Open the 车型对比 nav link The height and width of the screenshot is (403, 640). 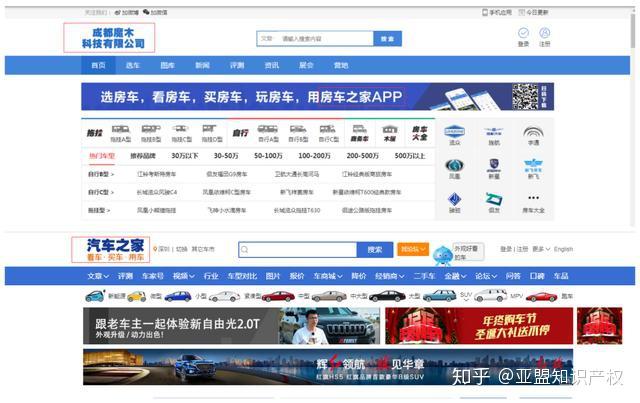(242, 276)
